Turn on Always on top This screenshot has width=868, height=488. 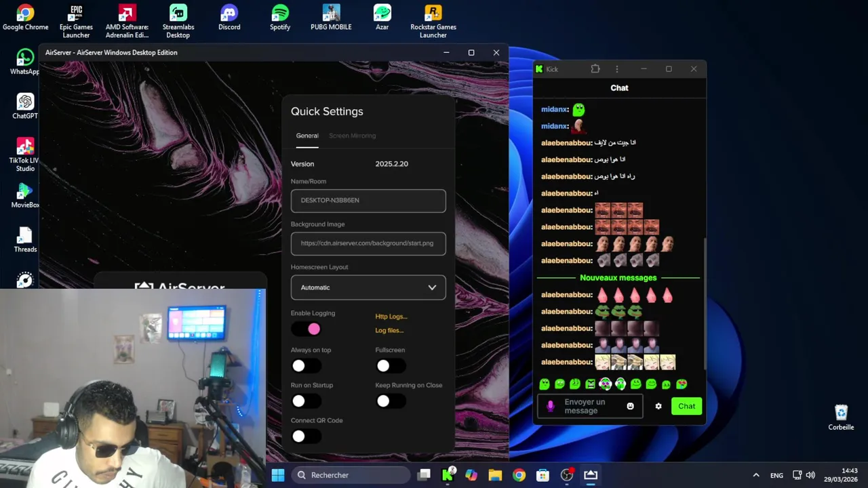(x=306, y=366)
